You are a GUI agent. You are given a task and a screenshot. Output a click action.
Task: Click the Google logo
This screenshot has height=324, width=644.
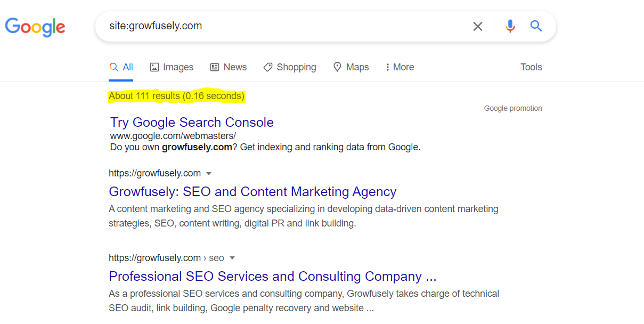35,27
